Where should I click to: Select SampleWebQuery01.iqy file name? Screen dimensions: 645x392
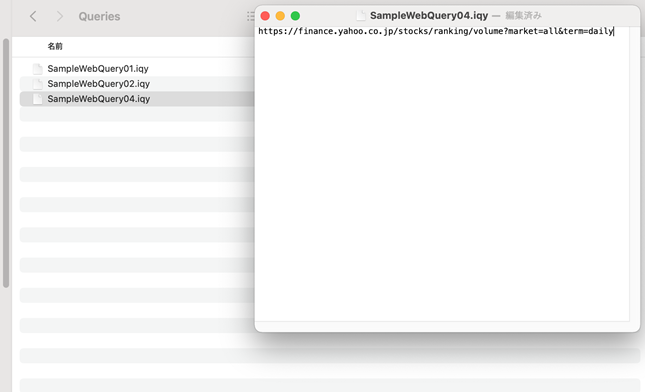coord(98,69)
